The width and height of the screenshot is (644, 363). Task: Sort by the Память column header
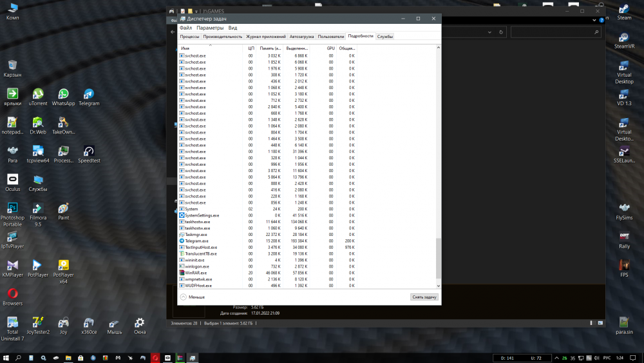point(270,48)
